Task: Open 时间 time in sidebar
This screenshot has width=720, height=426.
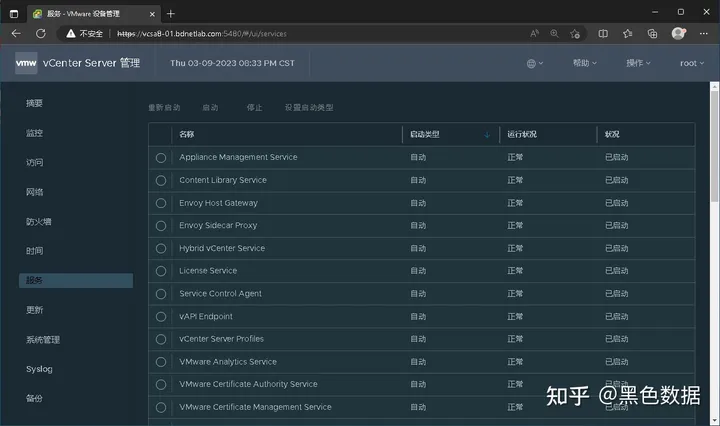Action: pos(34,251)
